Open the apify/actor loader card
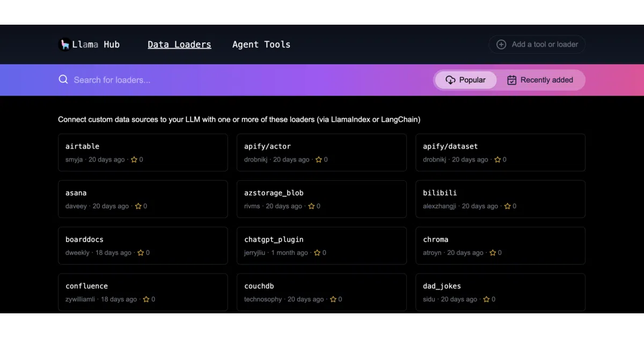The image size is (644, 338). 321,152
